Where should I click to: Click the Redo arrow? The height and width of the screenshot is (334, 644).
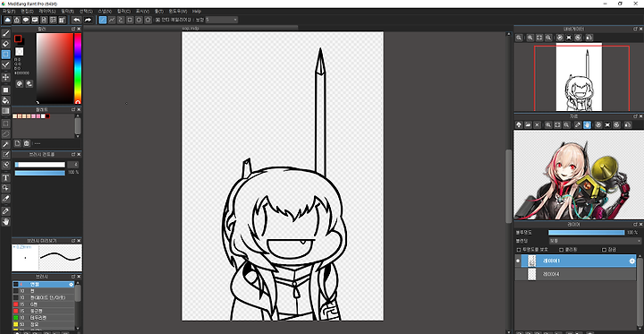pyautogui.click(x=88, y=20)
